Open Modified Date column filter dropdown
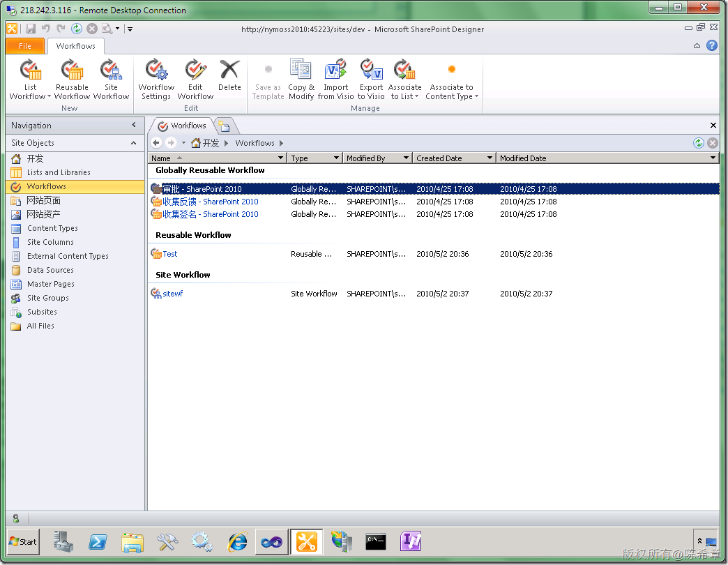728x565 pixels. 713,158
